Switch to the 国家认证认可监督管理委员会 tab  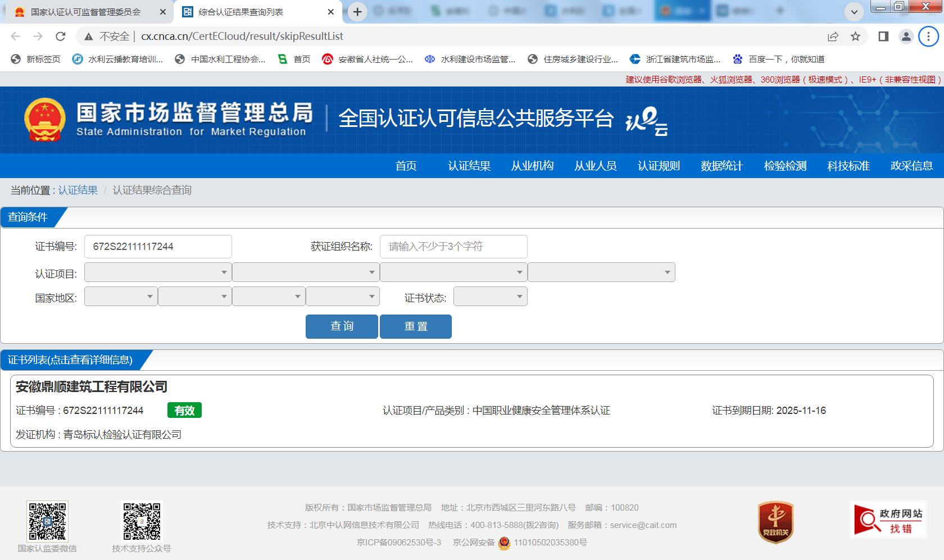(x=85, y=12)
